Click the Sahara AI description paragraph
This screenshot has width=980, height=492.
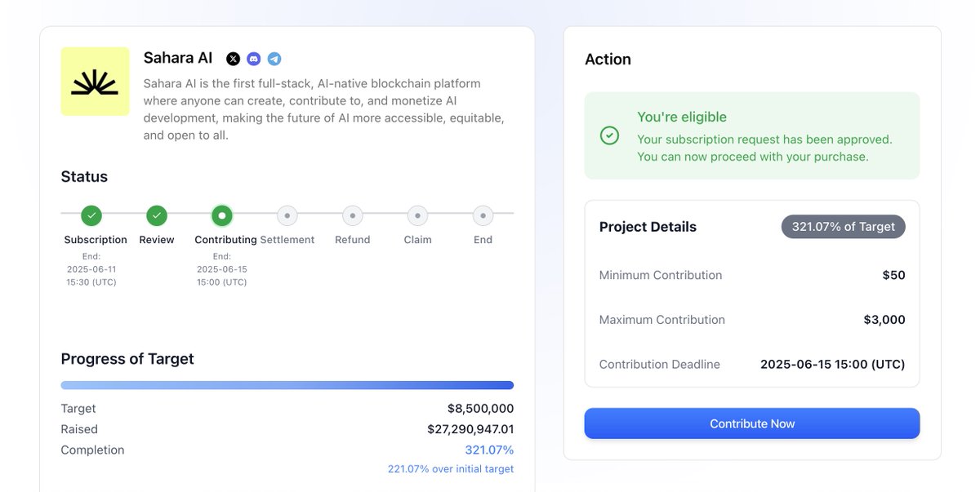[x=323, y=109]
